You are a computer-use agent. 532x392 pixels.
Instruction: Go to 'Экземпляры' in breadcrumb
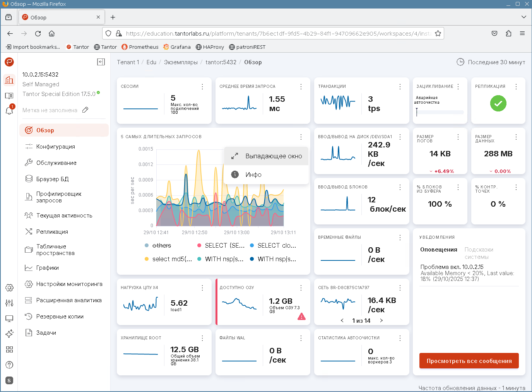pyautogui.click(x=181, y=62)
